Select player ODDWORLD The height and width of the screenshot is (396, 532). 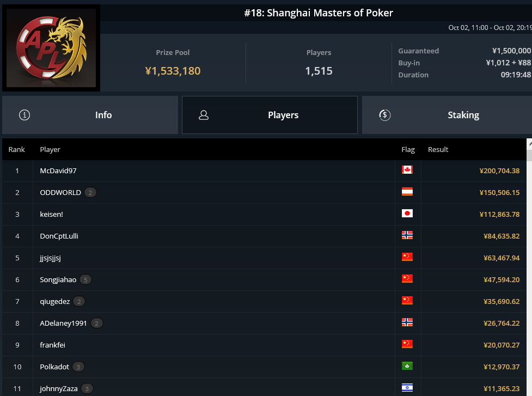(x=60, y=192)
